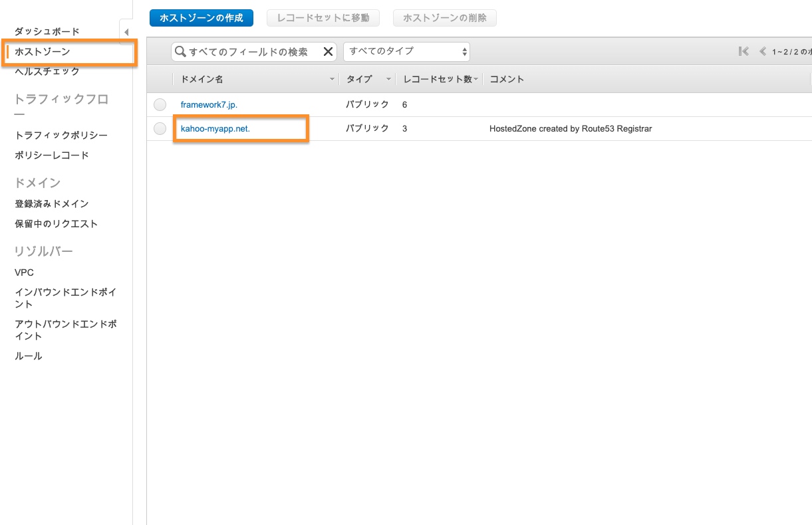Go to previous page arrow

point(762,52)
